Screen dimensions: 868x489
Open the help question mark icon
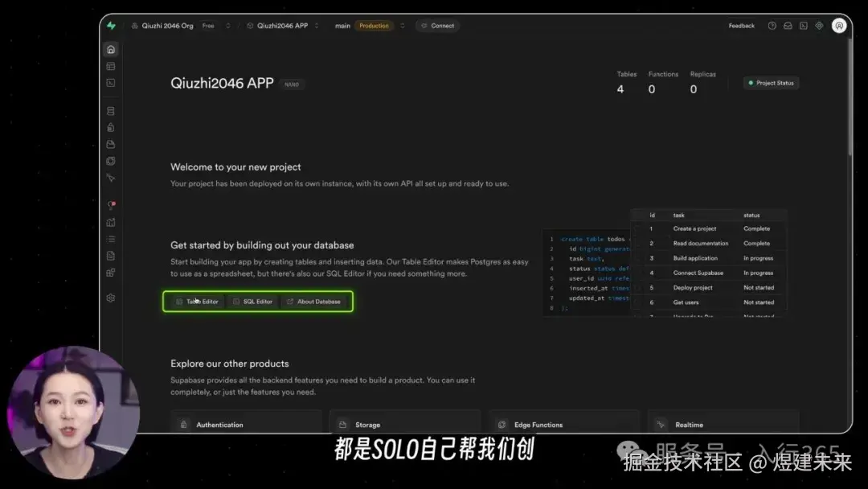point(772,26)
